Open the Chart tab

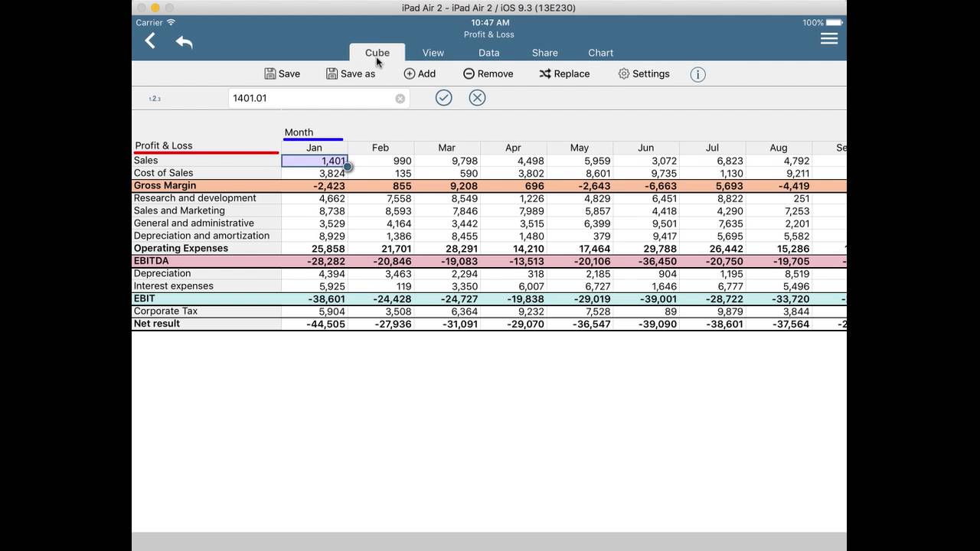pyautogui.click(x=601, y=53)
